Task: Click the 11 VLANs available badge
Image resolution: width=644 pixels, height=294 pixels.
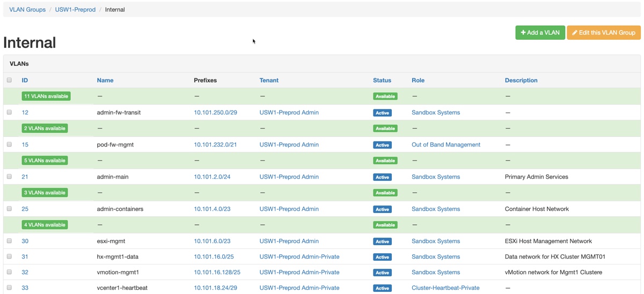Action: [46, 97]
